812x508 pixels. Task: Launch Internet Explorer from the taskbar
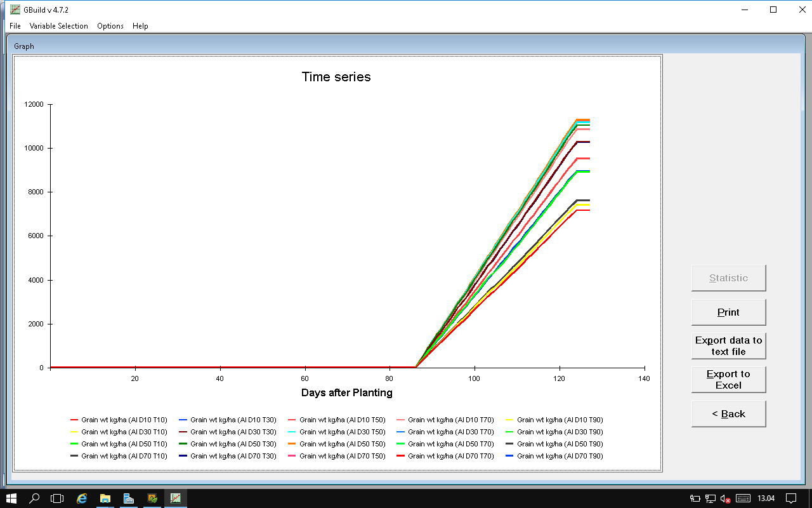pyautogui.click(x=82, y=498)
